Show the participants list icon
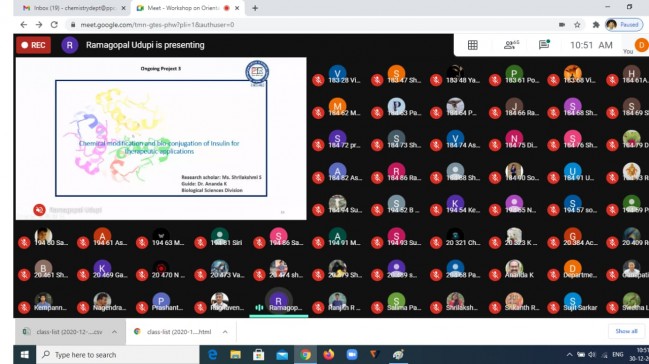The width and height of the screenshot is (649, 364). (511, 45)
